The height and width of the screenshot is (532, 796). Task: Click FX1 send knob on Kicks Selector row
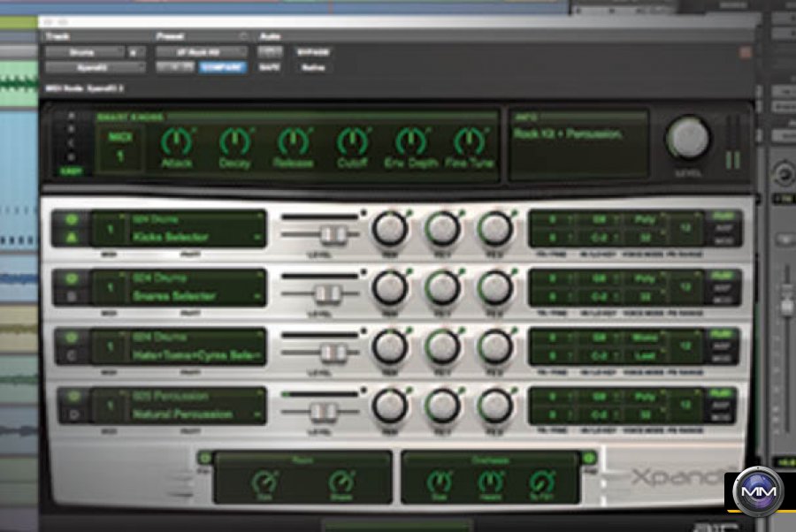(442, 229)
